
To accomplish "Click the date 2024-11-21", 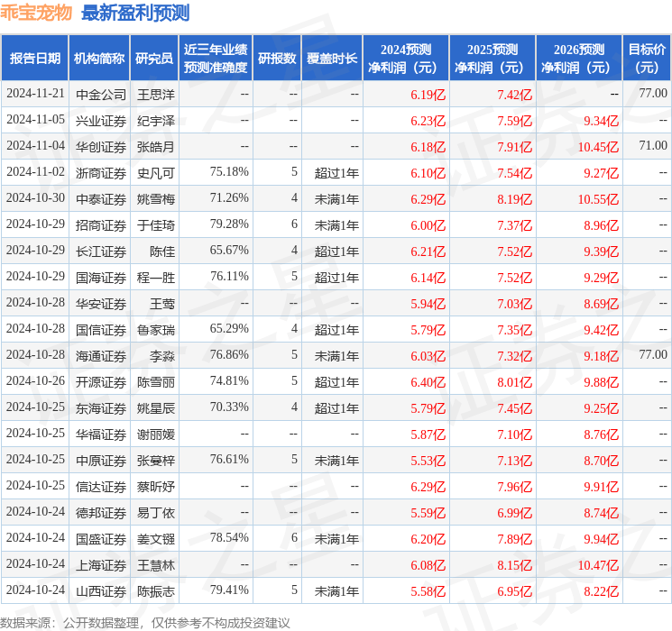I will click(x=35, y=93).
